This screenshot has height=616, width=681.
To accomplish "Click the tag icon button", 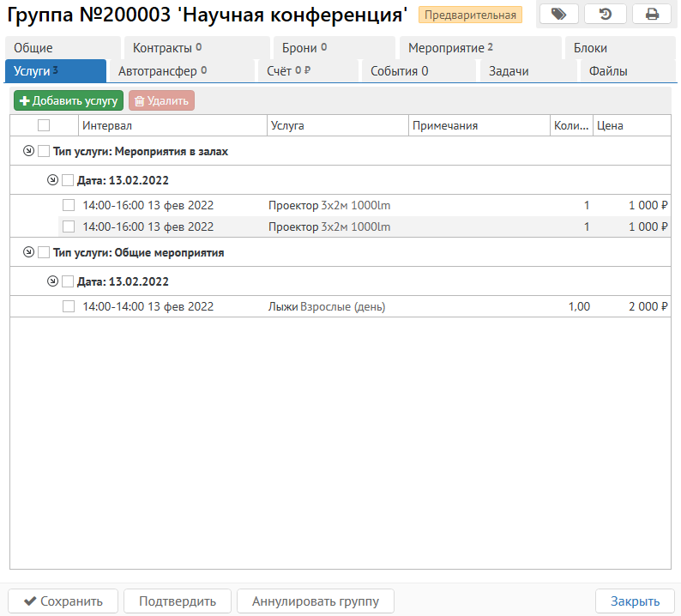I will pyautogui.click(x=558, y=14).
